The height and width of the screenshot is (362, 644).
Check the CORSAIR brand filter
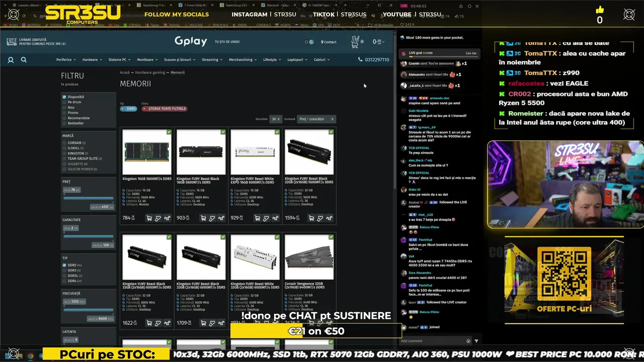click(64, 143)
